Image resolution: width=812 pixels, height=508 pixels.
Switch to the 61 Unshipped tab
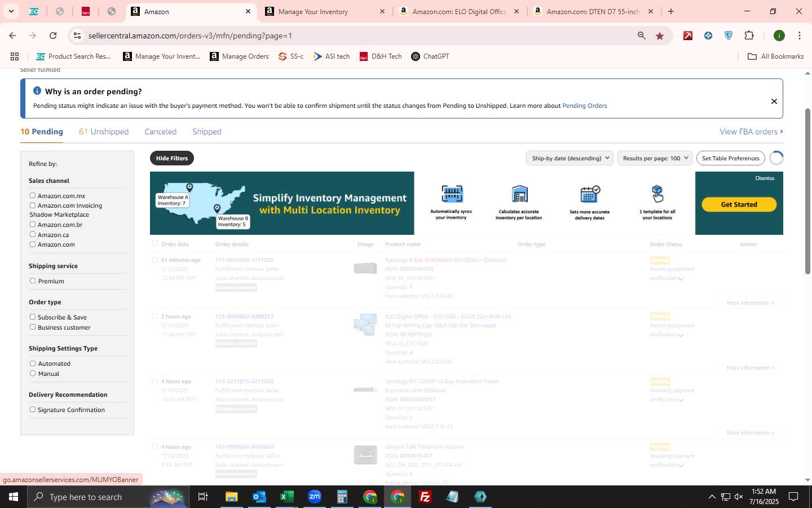tap(104, 132)
